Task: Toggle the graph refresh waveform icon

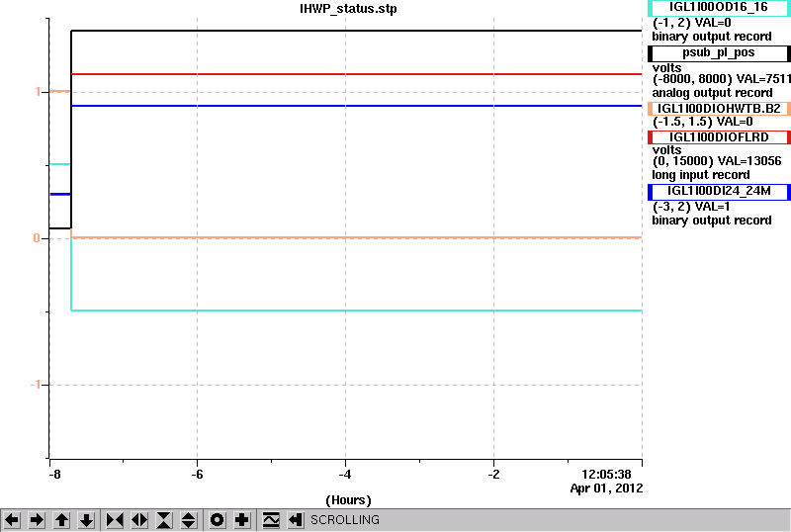Action: coord(271,520)
